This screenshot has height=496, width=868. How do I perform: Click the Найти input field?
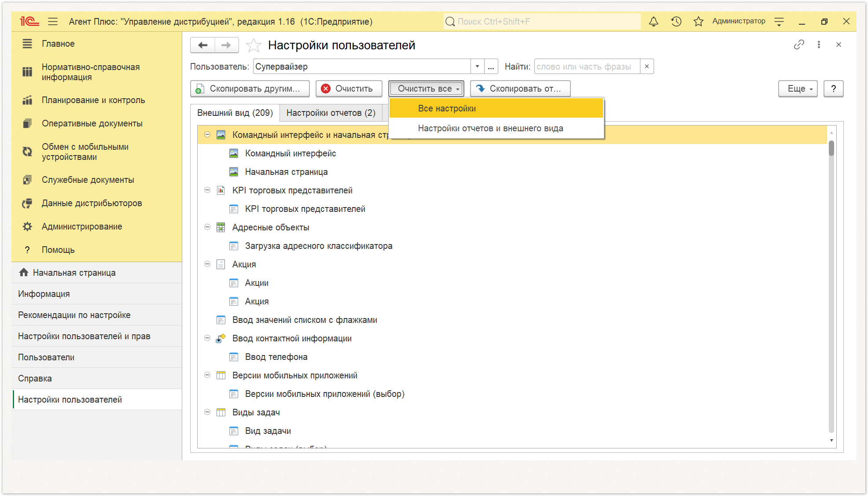pos(587,67)
